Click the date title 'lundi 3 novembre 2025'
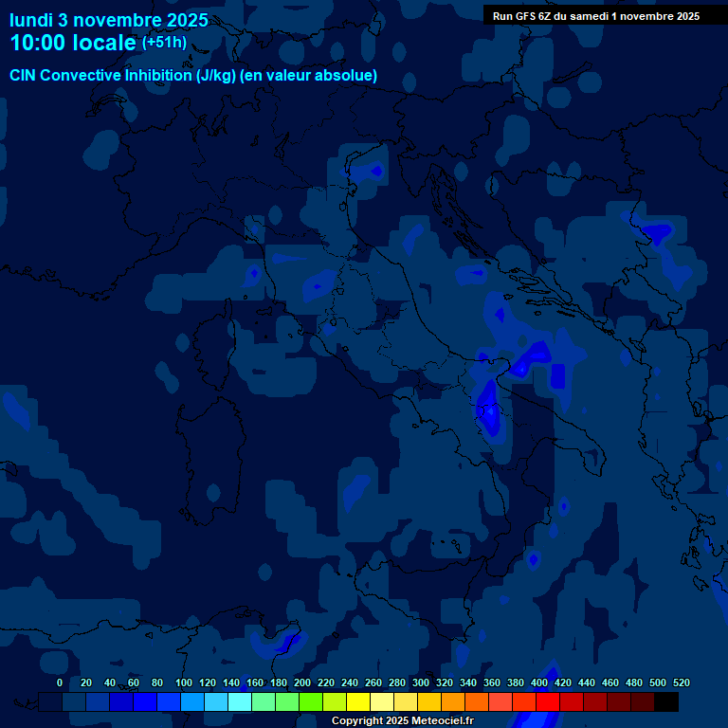Screen dimensions: 728x728 [109, 20]
